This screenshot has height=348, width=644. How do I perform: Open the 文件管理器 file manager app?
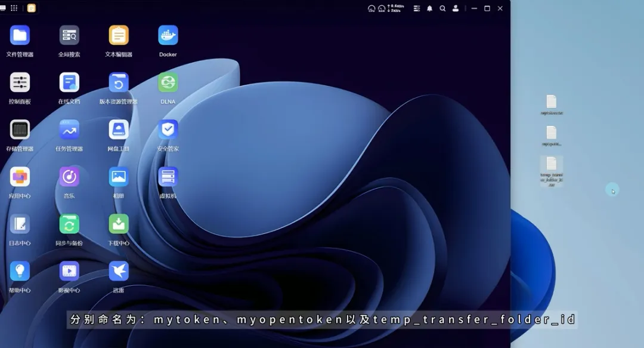pyautogui.click(x=20, y=36)
